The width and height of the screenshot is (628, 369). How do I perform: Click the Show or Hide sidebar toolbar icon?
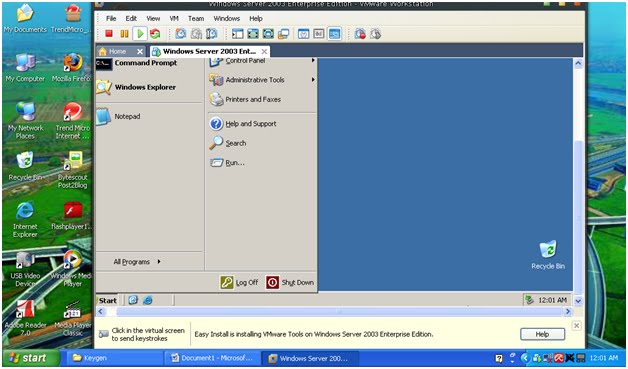pyautogui.click(x=238, y=34)
